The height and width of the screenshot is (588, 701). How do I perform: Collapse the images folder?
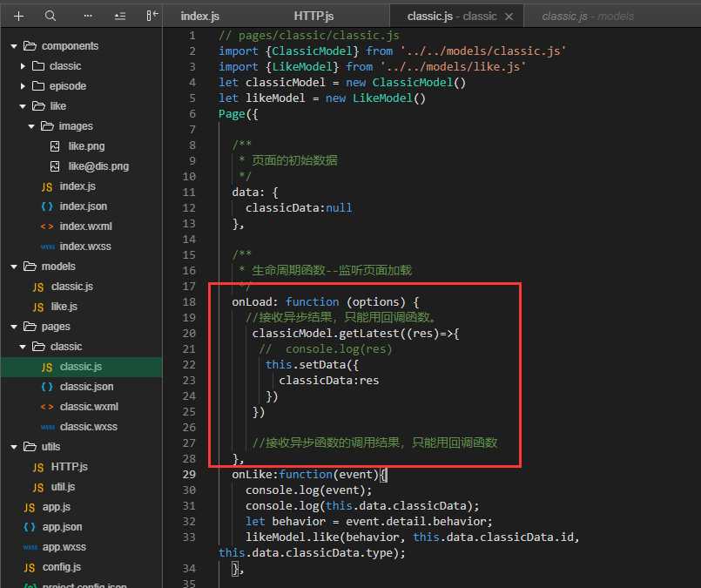click(31, 126)
